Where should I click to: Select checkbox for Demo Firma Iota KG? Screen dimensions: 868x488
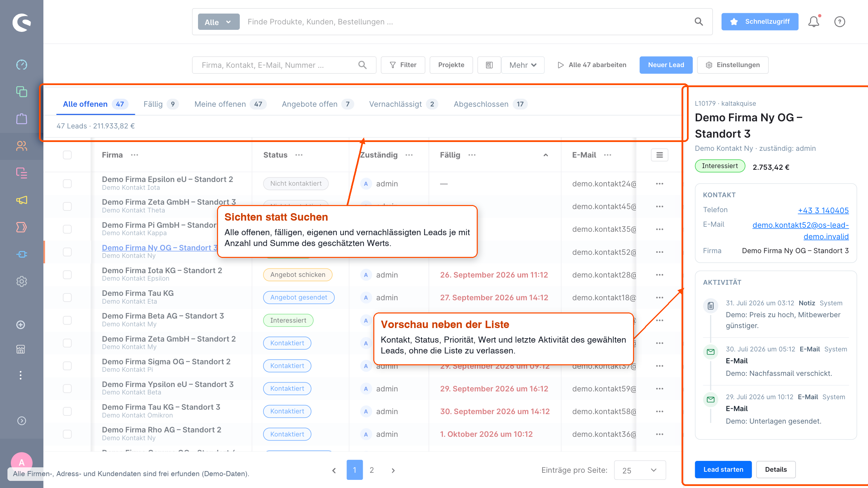tap(67, 274)
